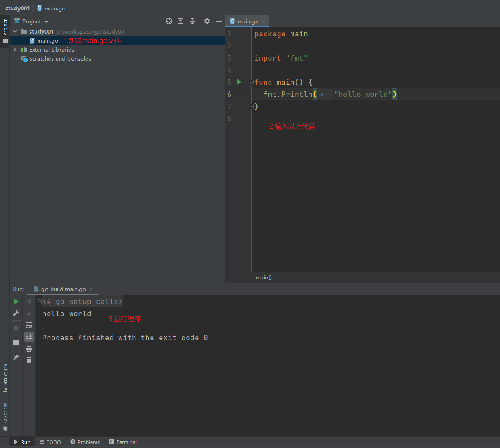Image resolution: width=500 pixels, height=448 pixels.
Task: Click the restore layout icon in Run panel
Action: click(16, 343)
